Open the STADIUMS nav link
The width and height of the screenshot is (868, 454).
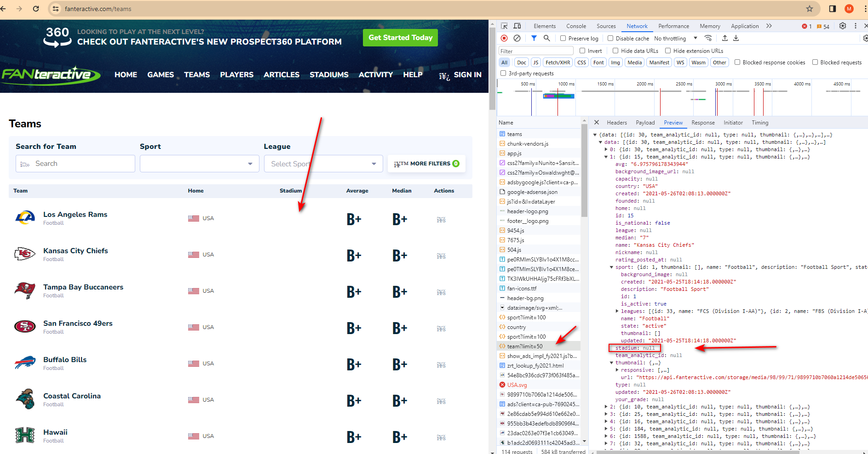(329, 74)
